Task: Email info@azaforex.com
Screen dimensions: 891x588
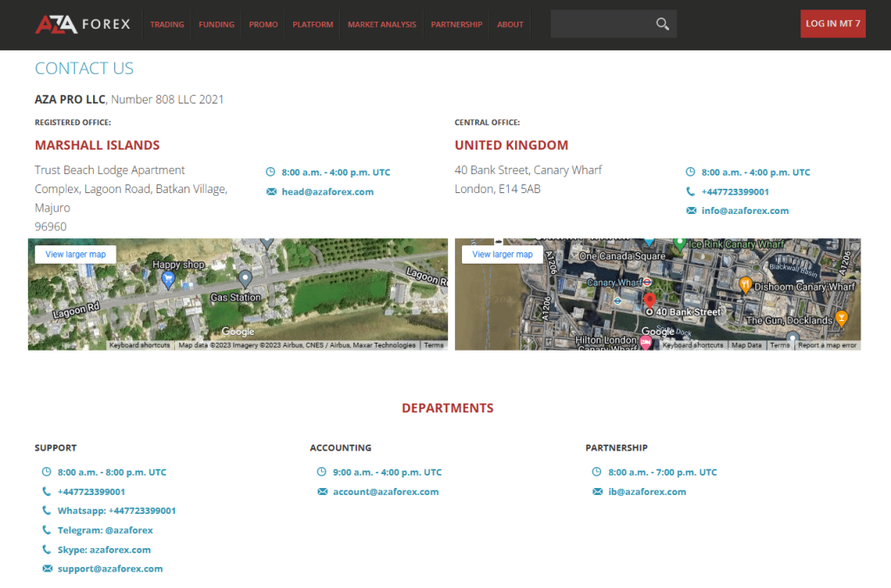Action: 745,210
